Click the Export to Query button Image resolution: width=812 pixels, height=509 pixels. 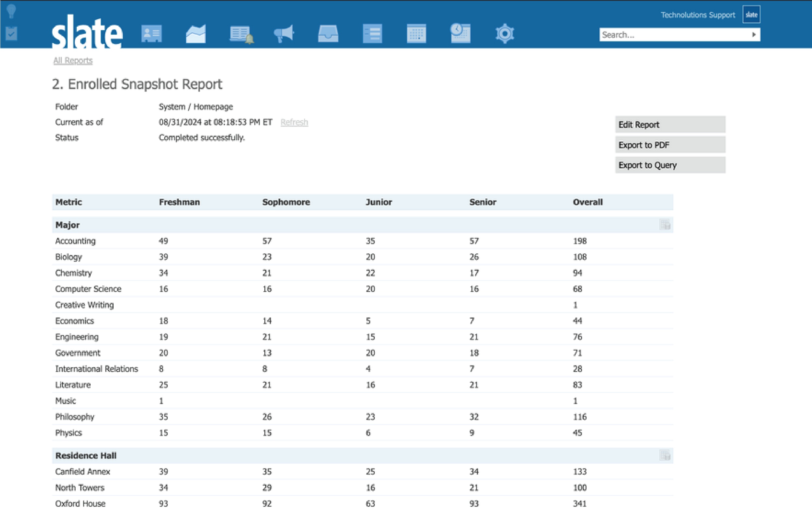tap(670, 165)
